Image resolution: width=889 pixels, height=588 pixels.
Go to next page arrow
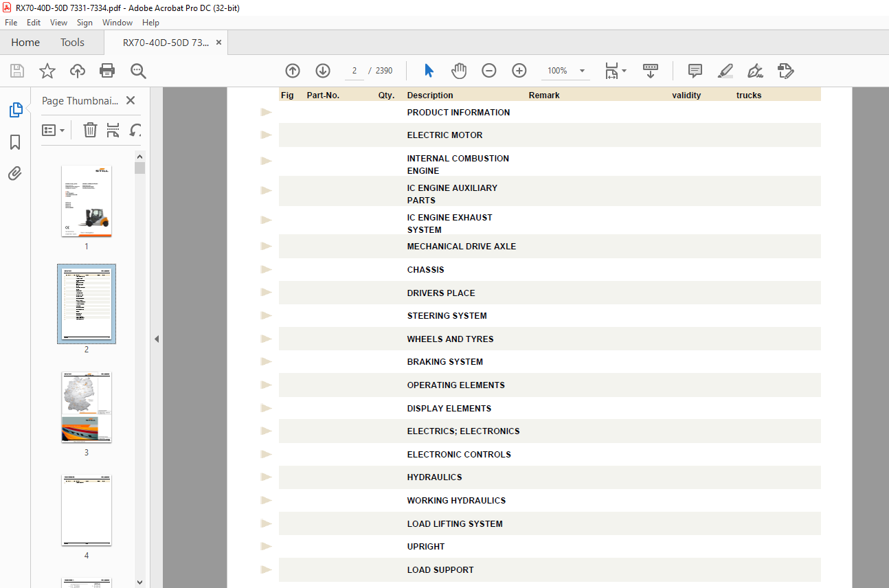pyautogui.click(x=323, y=71)
